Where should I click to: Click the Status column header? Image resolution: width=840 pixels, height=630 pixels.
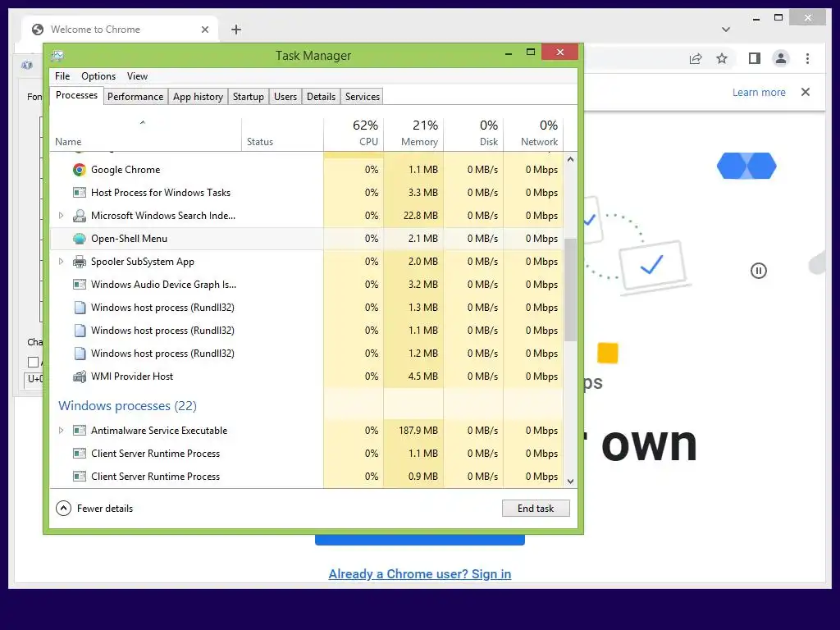(x=282, y=133)
